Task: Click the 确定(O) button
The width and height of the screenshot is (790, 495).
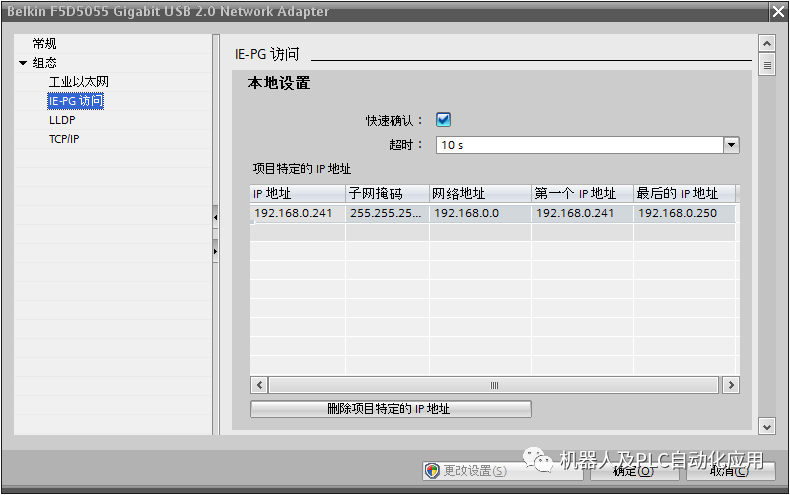Action: [x=634, y=471]
